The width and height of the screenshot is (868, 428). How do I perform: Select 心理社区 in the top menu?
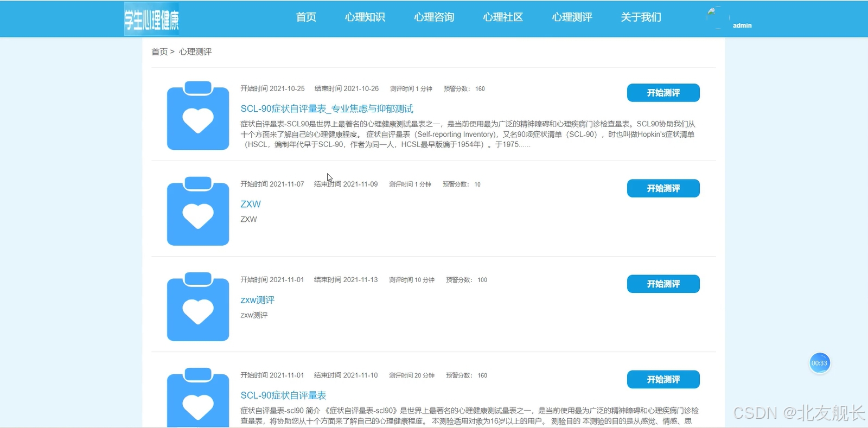pyautogui.click(x=503, y=17)
